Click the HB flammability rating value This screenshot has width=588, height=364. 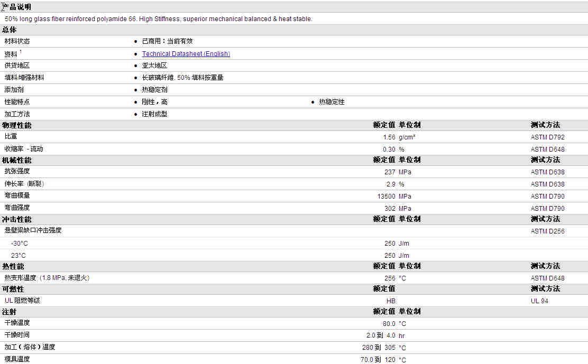point(391,301)
